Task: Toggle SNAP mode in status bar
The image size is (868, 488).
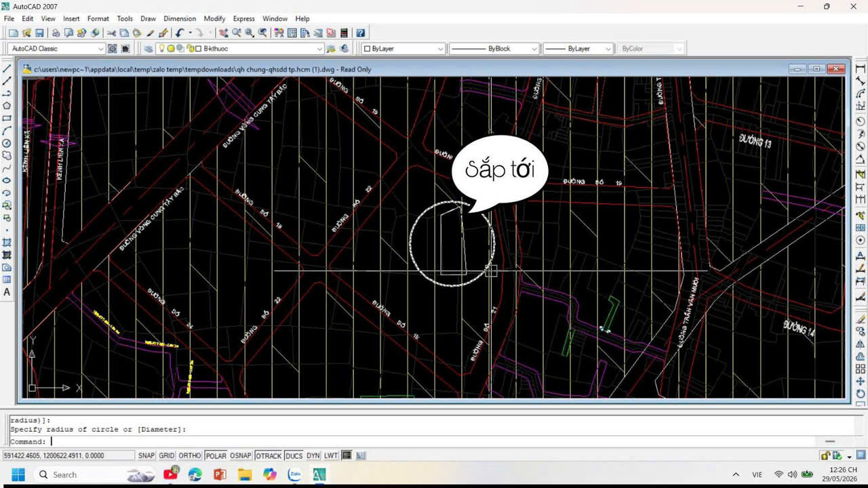Action: (146, 455)
